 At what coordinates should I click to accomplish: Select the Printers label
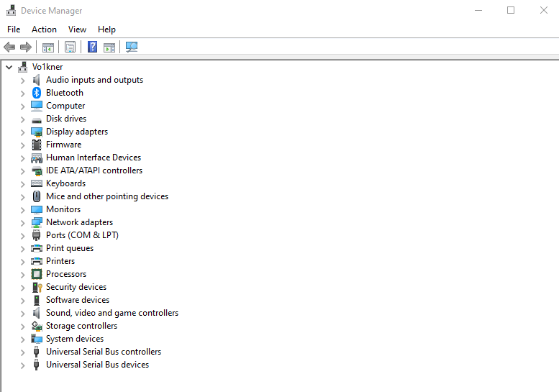(x=60, y=261)
